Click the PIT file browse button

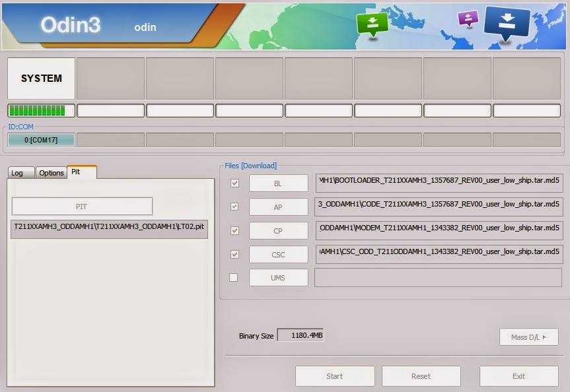(x=82, y=207)
